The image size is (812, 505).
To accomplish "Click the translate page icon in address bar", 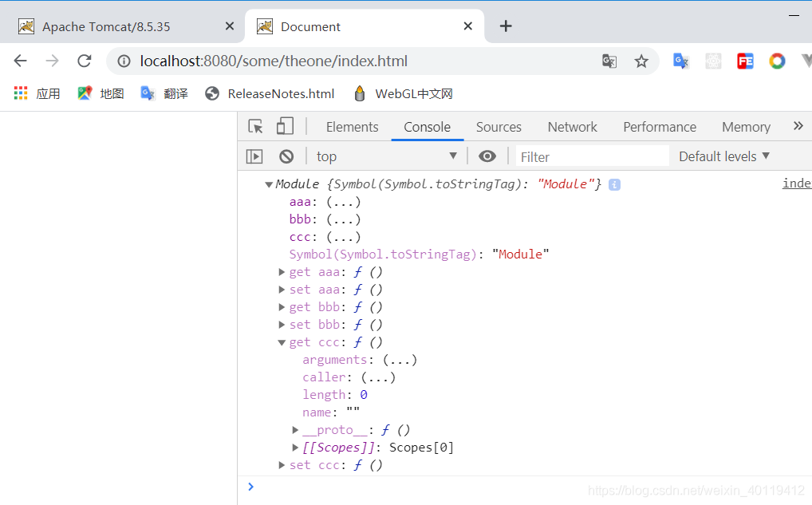I will click(x=609, y=61).
